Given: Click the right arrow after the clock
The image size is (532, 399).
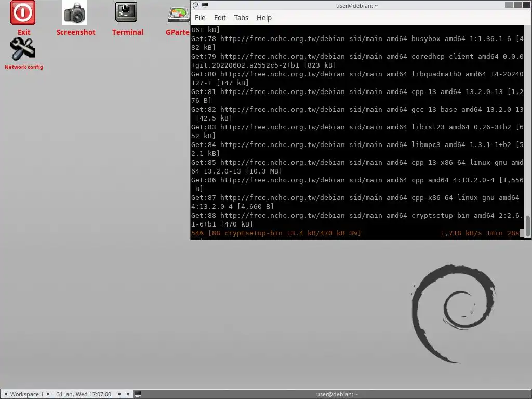Looking at the screenshot, I should coord(128,394).
